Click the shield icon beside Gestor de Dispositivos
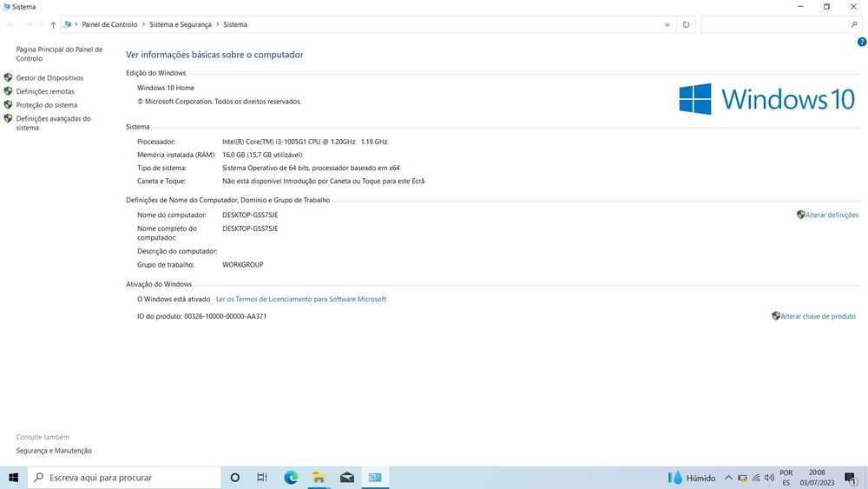 point(8,77)
